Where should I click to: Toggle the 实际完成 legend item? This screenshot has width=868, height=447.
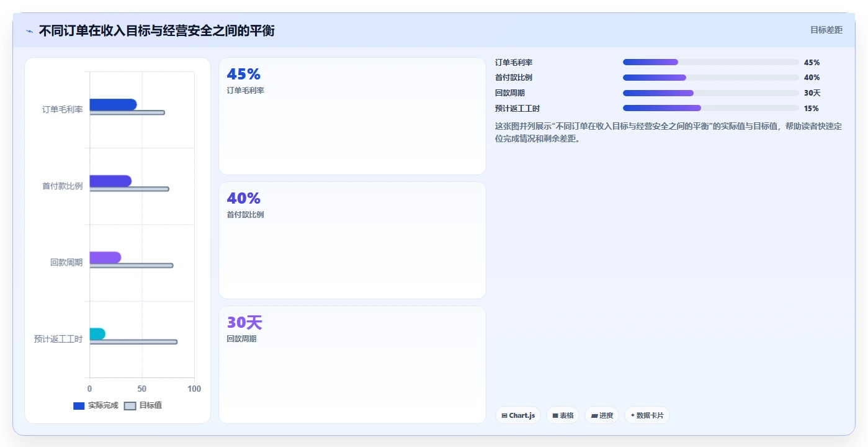tap(96, 405)
